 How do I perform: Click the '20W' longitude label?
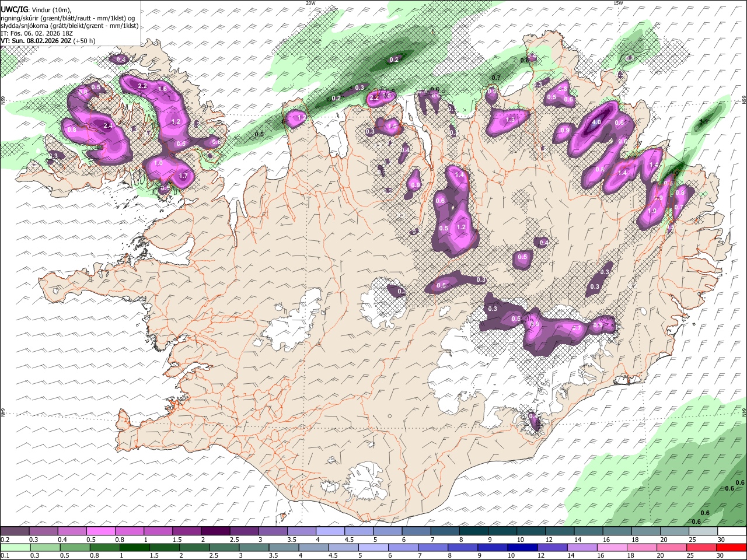tap(310, 3)
